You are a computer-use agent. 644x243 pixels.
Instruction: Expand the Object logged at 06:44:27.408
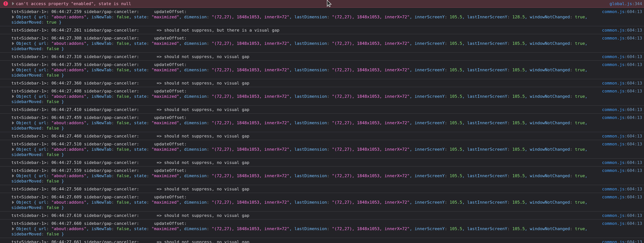coord(13,96)
